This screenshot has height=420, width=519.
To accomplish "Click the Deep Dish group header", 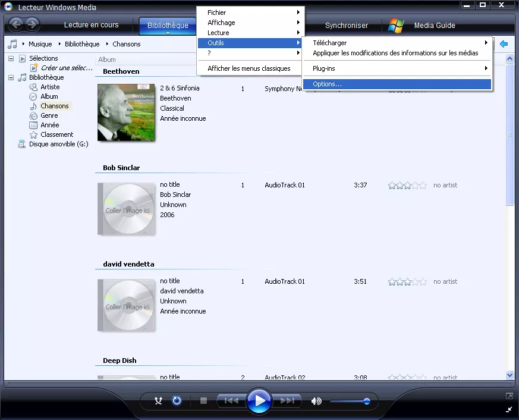I will click(x=119, y=361).
